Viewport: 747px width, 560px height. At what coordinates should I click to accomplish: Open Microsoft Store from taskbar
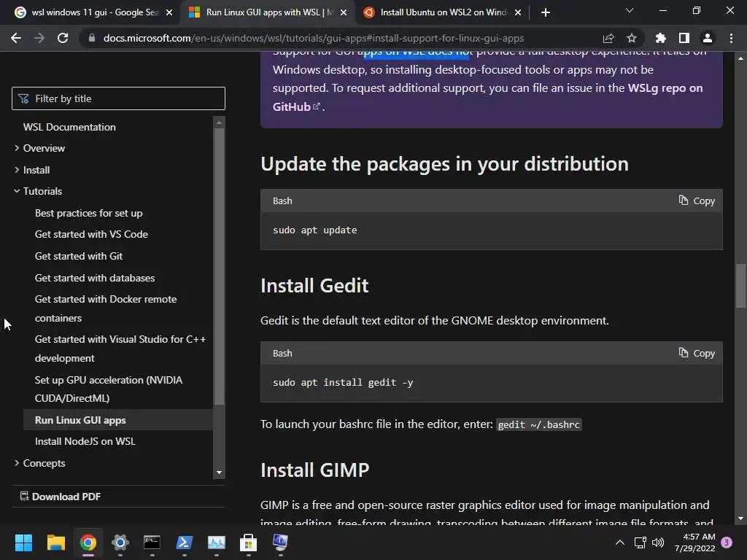(x=248, y=542)
